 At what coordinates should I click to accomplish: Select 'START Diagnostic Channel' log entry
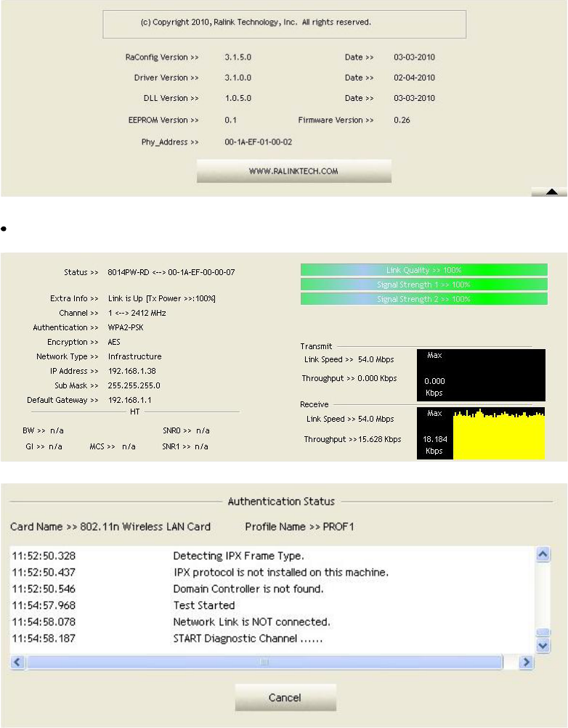tap(248, 639)
